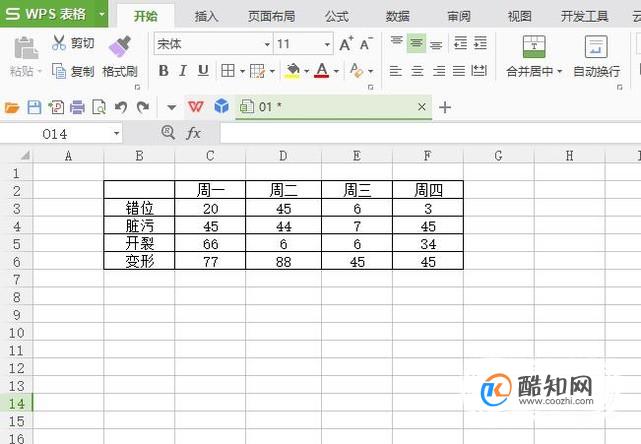This screenshot has width=641, height=444.
Task: Increase font size with A+ icon
Action: (346, 43)
